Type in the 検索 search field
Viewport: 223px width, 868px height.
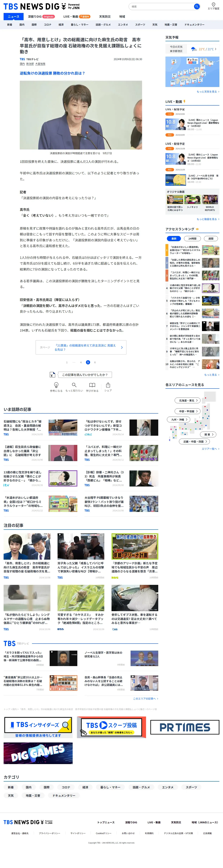162,6
